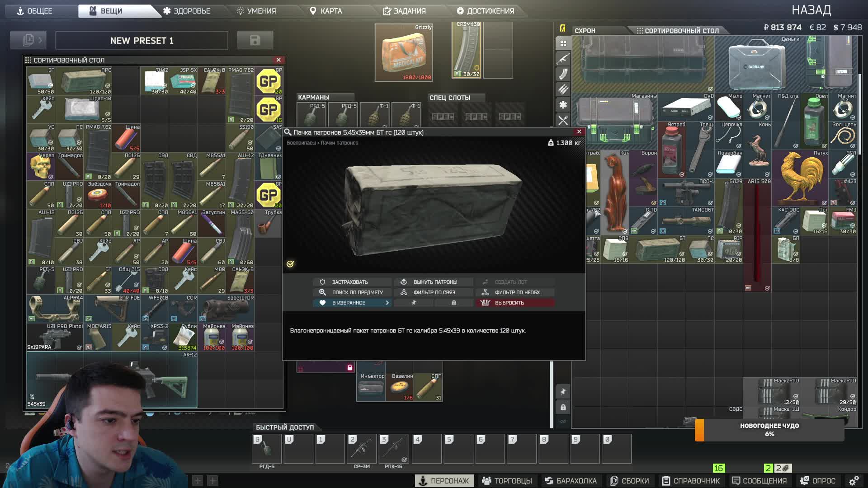This screenshot has width=868, height=488.
Task: Open the БАРАХОЛКА flea market
Action: coord(571,481)
